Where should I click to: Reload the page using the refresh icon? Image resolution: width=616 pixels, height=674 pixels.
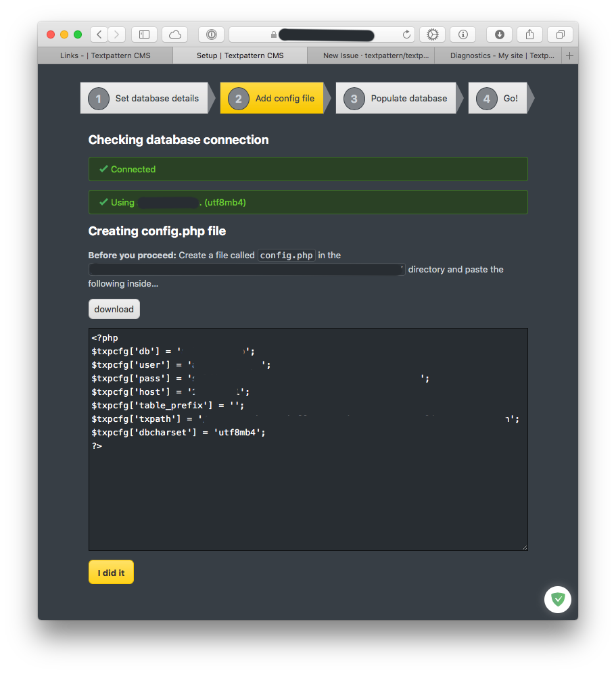click(x=406, y=34)
